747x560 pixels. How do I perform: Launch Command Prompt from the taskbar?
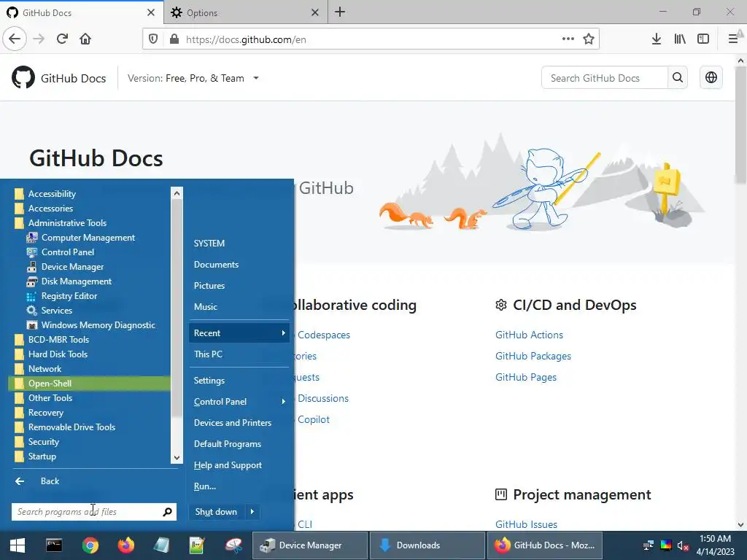(x=54, y=545)
